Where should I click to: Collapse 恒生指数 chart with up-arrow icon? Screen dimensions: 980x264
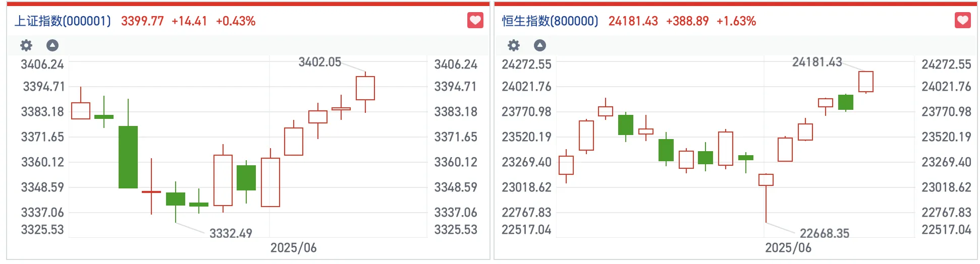pos(540,45)
